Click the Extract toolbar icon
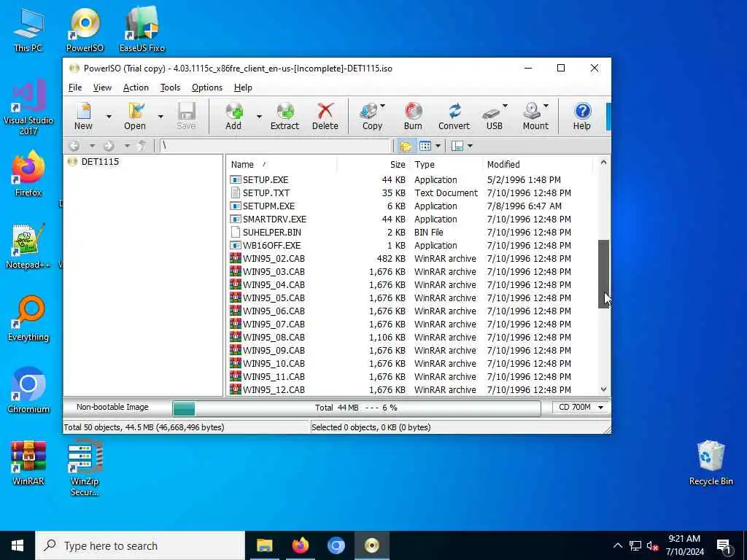Viewport: 747px width, 560px height. pyautogui.click(x=285, y=116)
